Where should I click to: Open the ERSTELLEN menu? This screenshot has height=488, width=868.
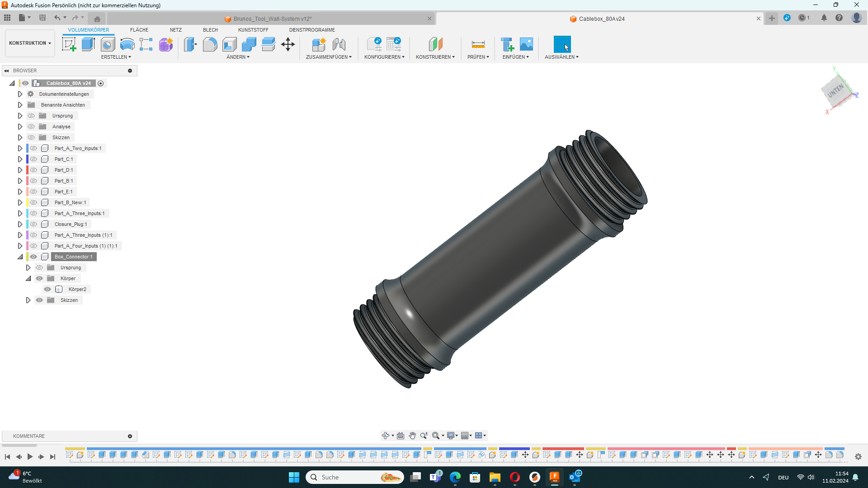(x=116, y=57)
